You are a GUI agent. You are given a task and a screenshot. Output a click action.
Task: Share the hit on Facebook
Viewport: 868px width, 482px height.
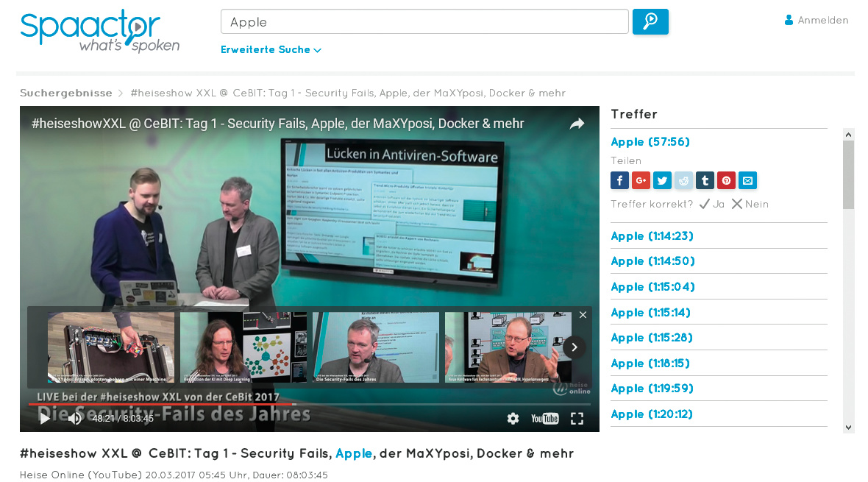pos(619,180)
